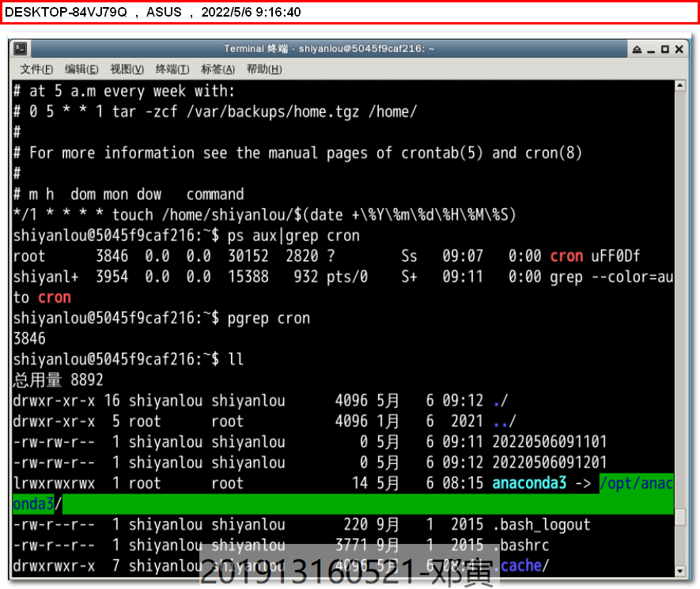Screen dimensions: 700x589
Task: Click the green-highlighted /opt/anac path
Action: tap(636, 483)
